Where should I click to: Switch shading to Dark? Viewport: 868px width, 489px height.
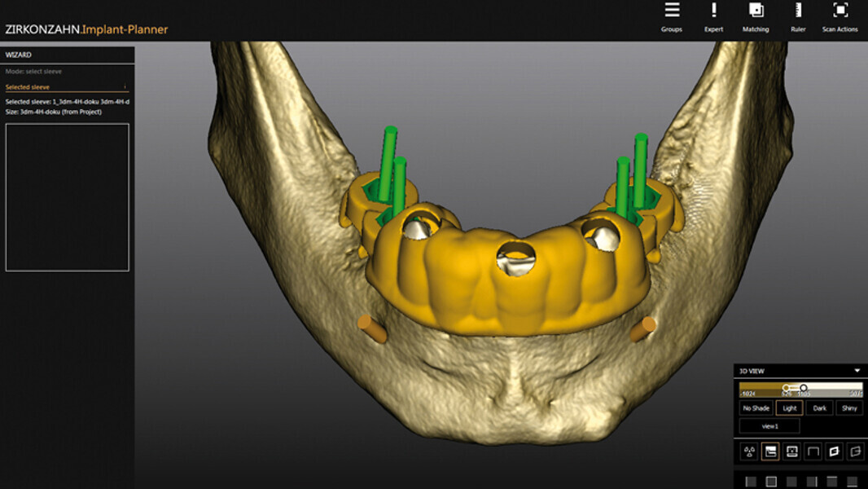coord(819,407)
